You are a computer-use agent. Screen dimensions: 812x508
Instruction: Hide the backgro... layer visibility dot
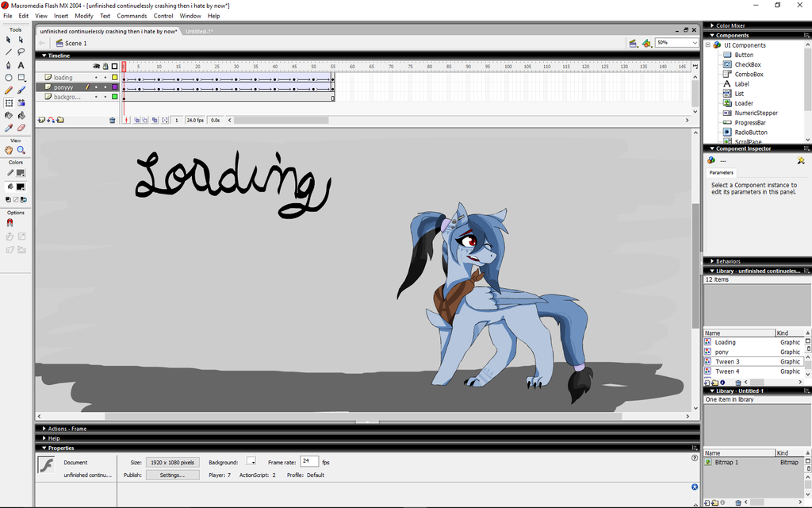point(96,97)
